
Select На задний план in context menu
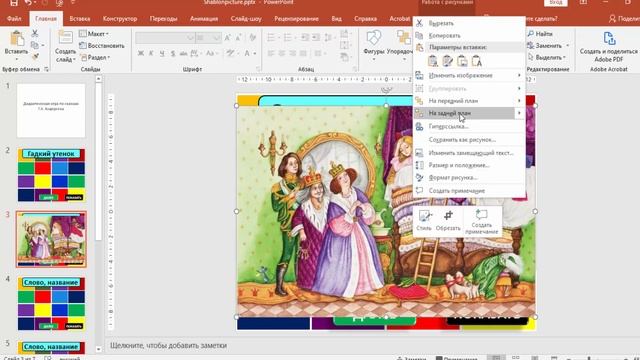[x=469, y=113]
